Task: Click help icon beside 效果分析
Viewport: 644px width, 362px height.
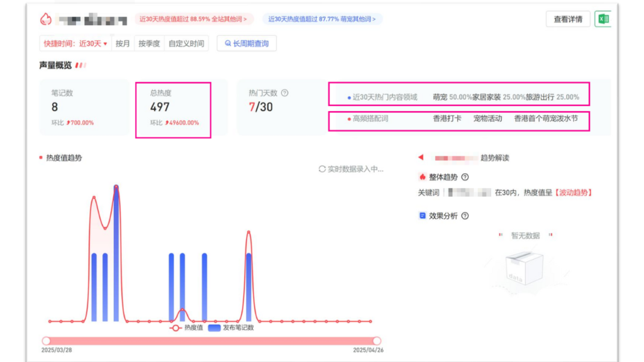Action: tap(465, 216)
